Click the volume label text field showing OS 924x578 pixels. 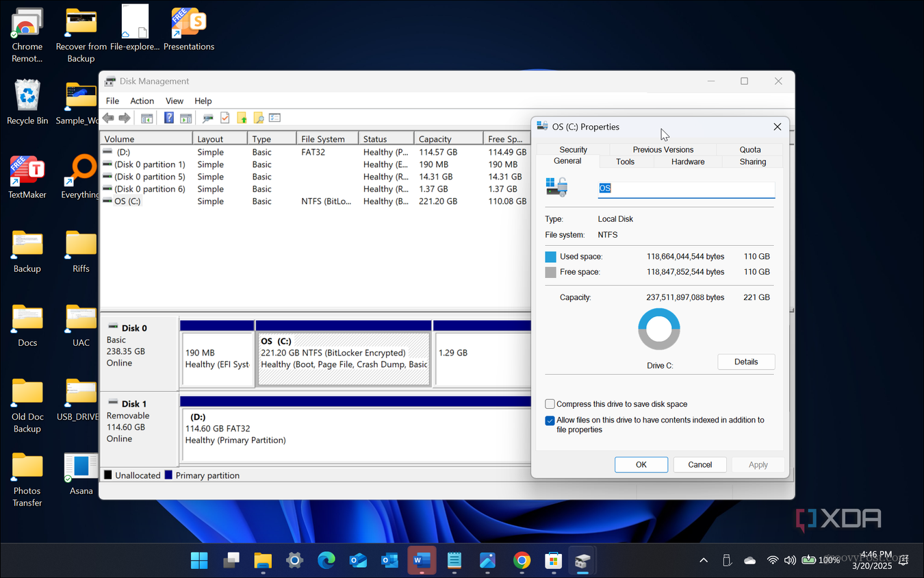click(686, 188)
